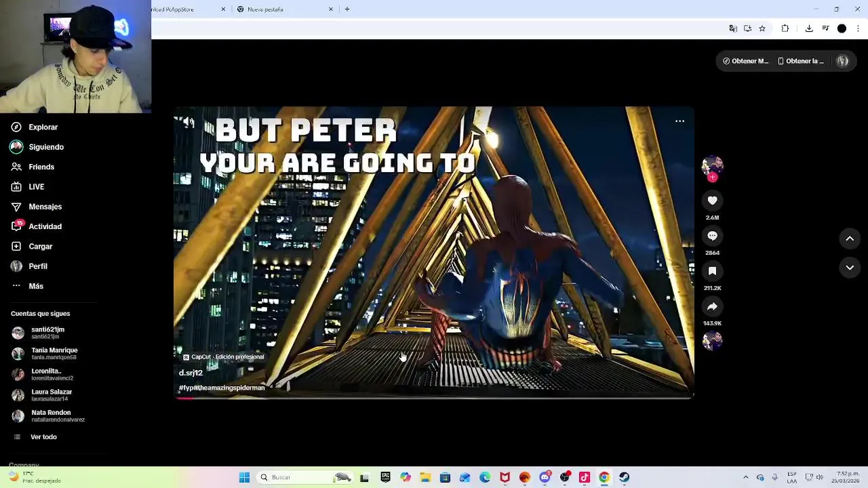Viewport: 868px width, 488px height.
Task: Open a new browser tab
Action: [347, 9]
